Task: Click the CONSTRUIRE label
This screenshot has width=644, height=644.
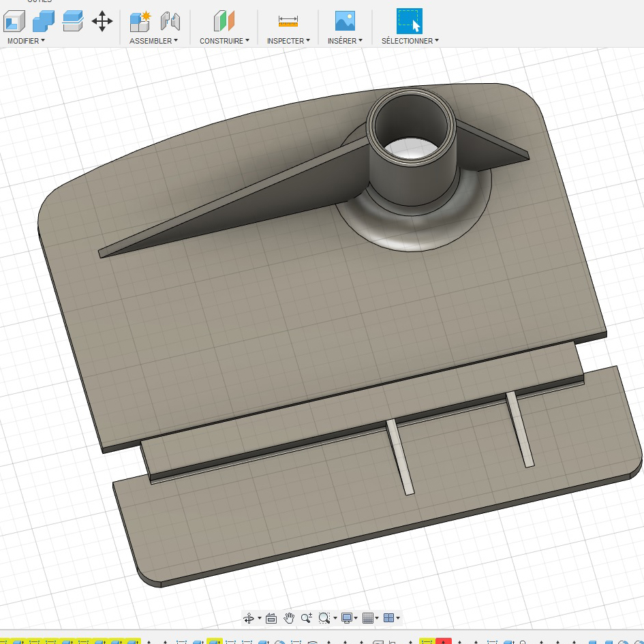Action: [x=221, y=41]
